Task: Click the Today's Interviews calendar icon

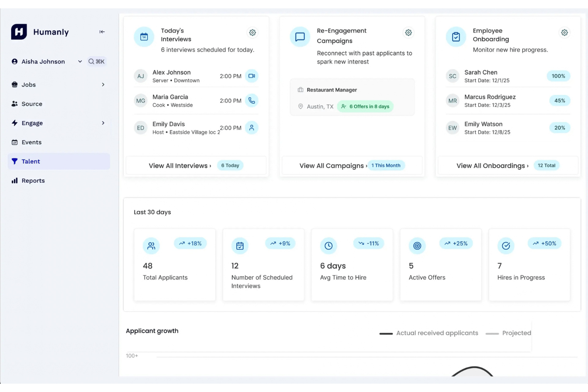Action: 144,37
